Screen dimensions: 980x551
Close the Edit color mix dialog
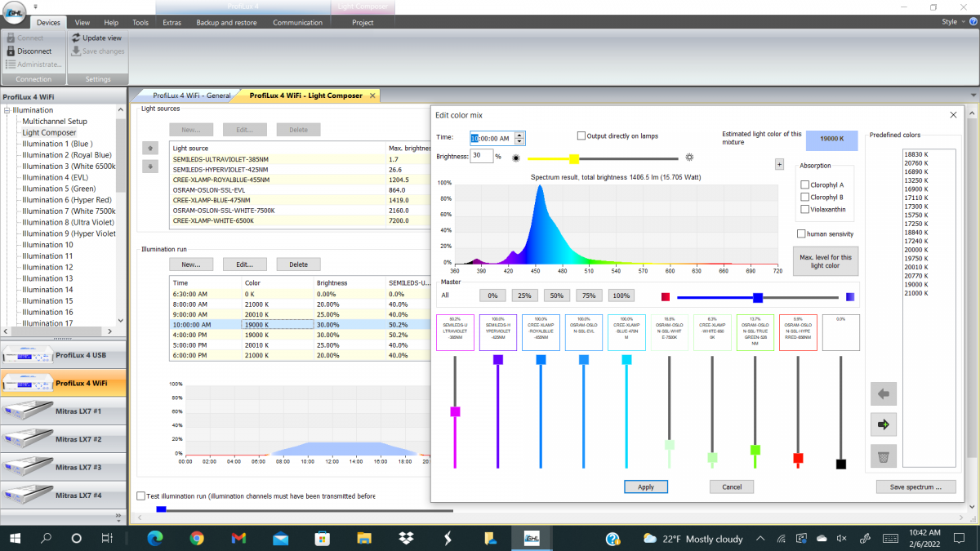coord(953,115)
